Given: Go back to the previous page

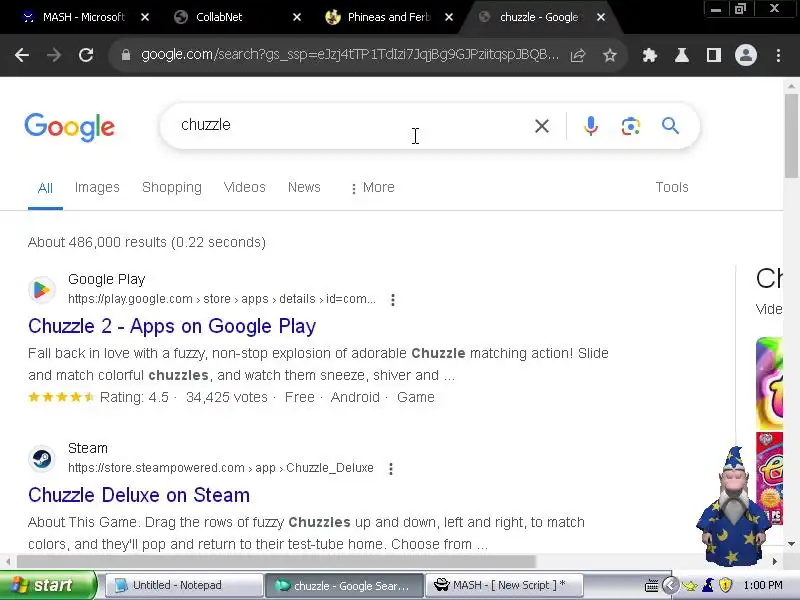Looking at the screenshot, I should click(22, 55).
